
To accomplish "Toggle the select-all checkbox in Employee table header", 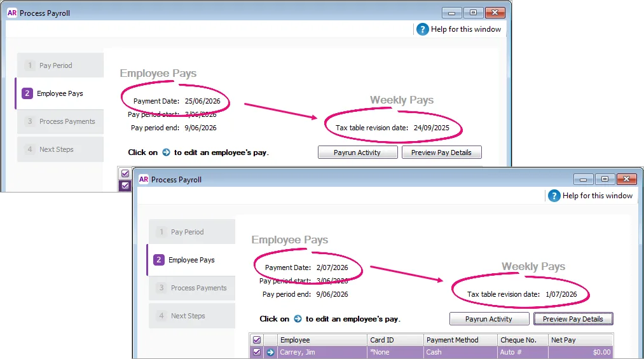I will [x=257, y=340].
